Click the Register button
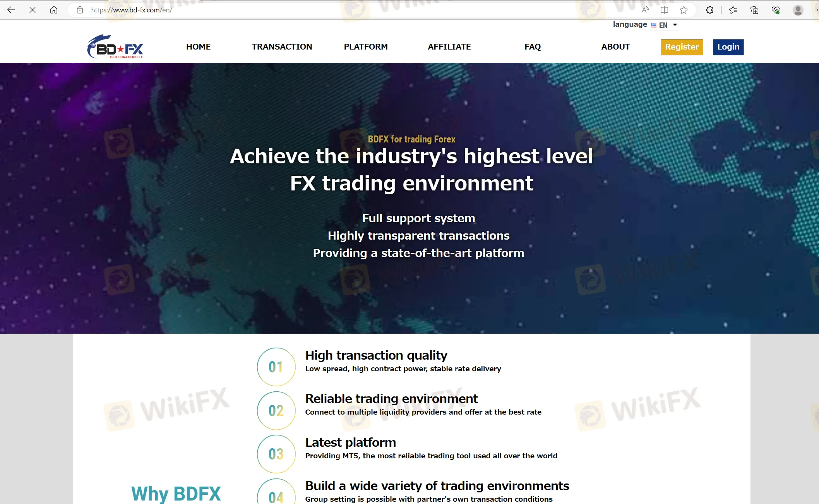Image resolution: width=819 pixels, height=504 pixels. 682,47
